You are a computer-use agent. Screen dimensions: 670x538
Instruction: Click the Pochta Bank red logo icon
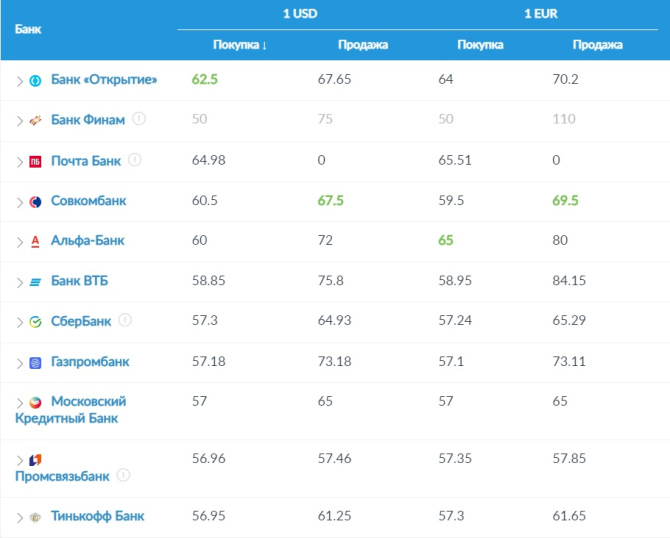pos(35,161)
